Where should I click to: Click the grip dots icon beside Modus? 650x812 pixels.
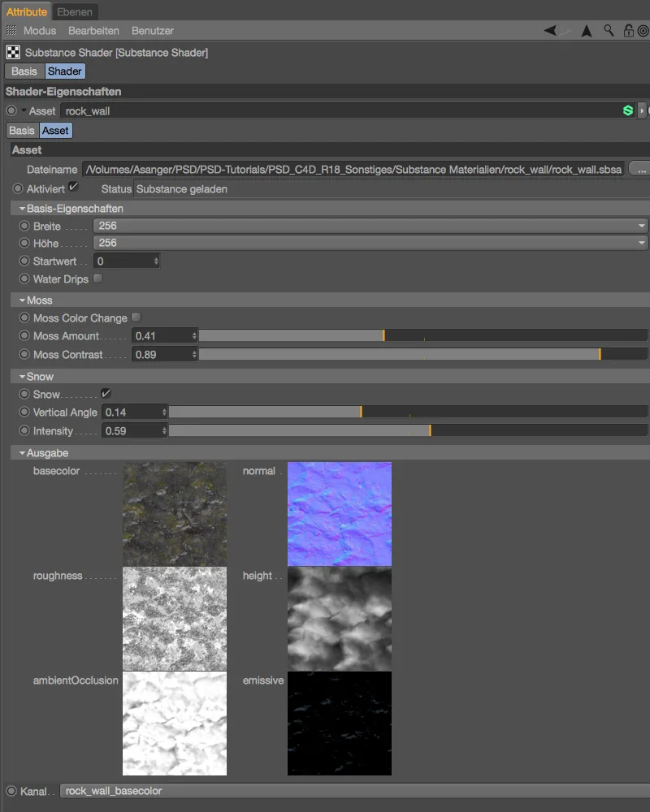(x=11, y=31)
